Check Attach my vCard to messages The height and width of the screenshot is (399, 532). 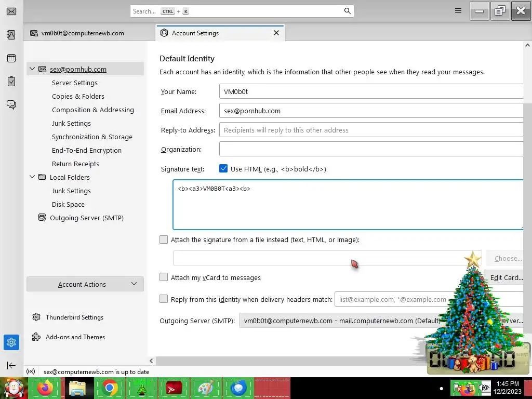pos(164,277)
